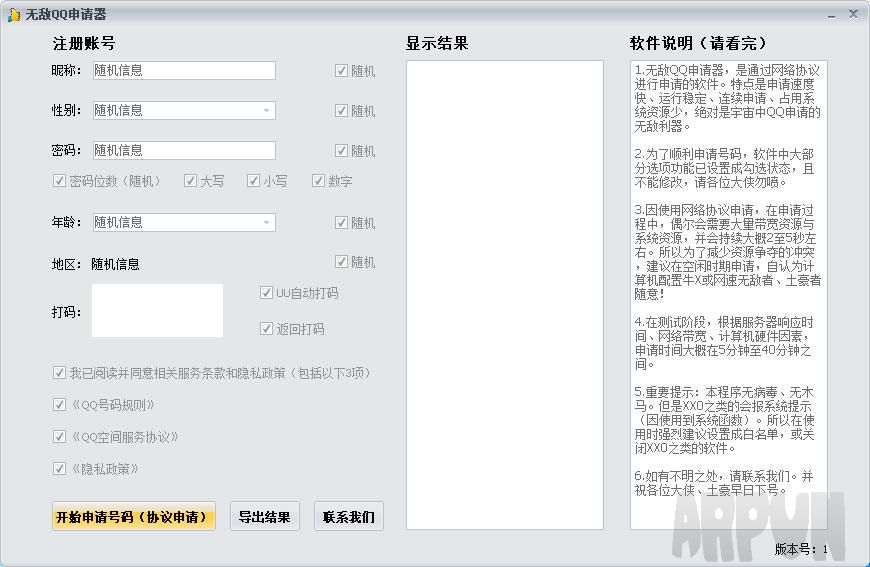The height and width of the screenshot is (567, 870).
Task: Close the 无敌QQ申请器 window
Action: 853,14
